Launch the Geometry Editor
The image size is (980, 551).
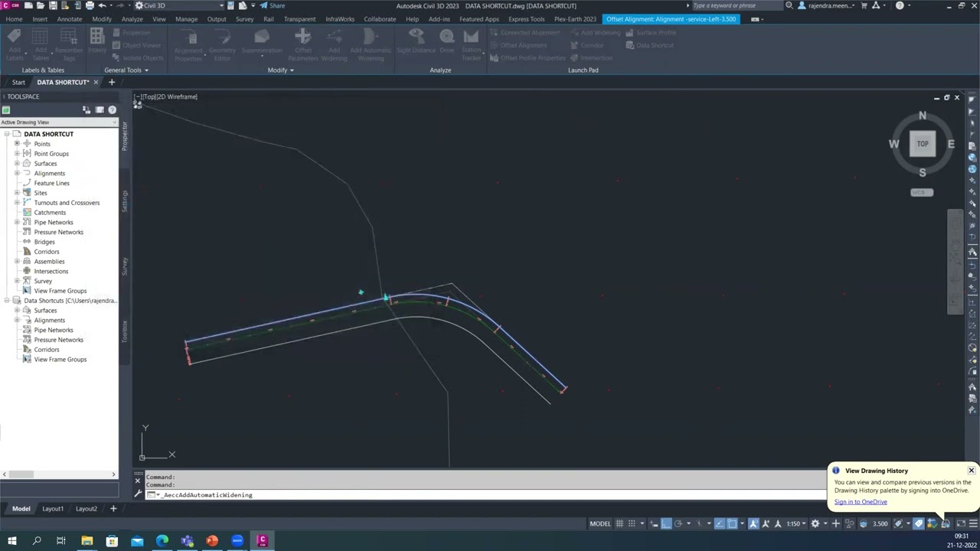tap(223, 44)
